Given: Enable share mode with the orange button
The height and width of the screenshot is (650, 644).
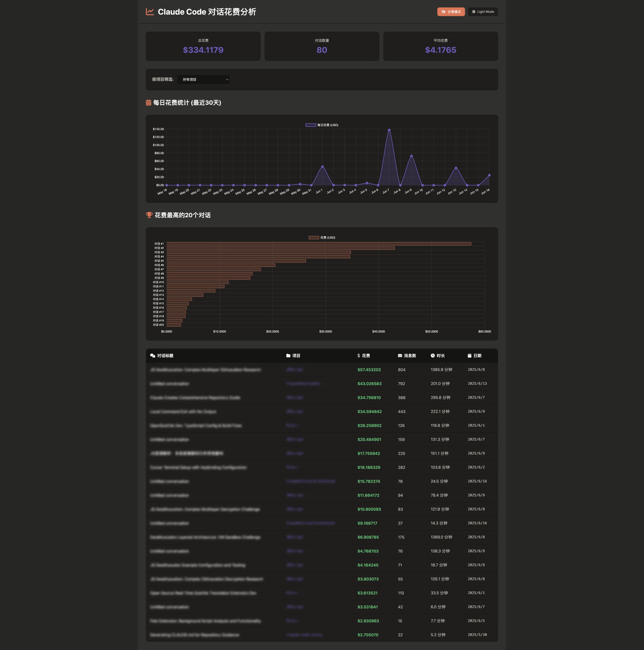Looking at the screenshot, I should (451, 12).
